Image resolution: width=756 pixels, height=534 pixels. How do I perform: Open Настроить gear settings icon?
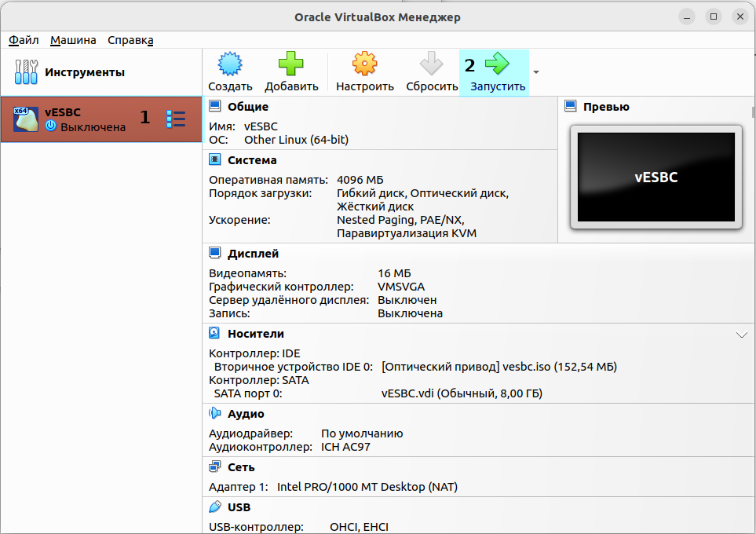[x=364, y=64]
